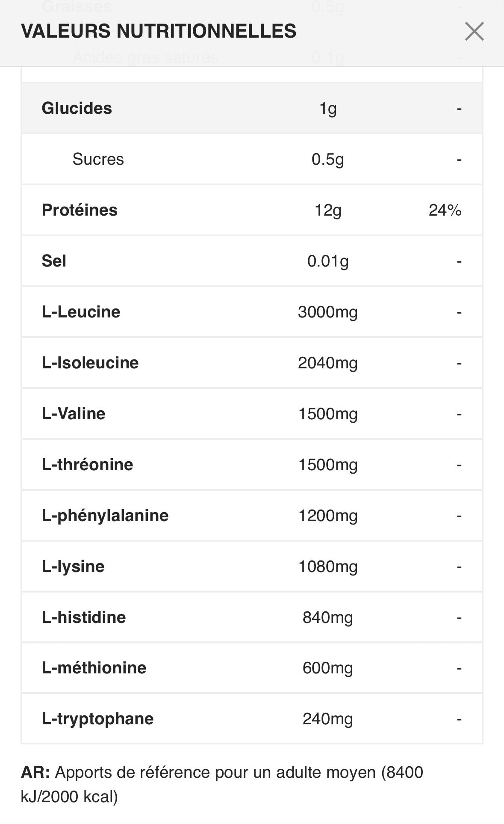Click the L-lysine row label
This screenshot has width=504, height=824.
(x=73, y=566)
